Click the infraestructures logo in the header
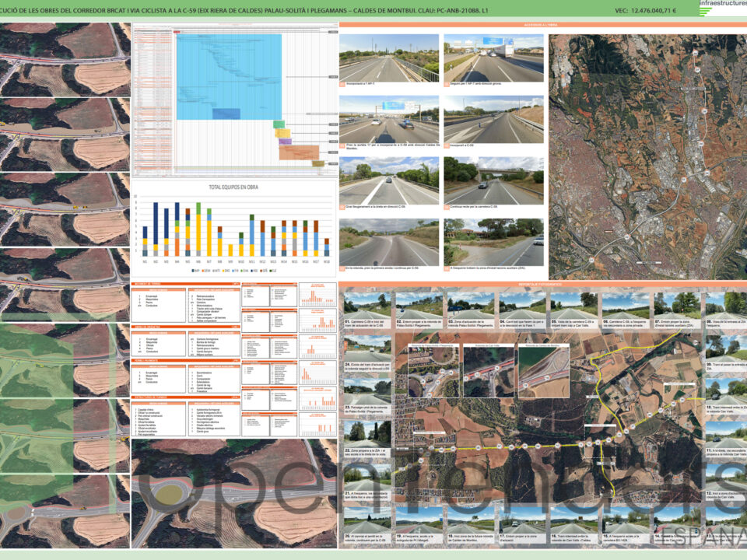Screen dimensions: 747x560 click(x=722, y=5)
